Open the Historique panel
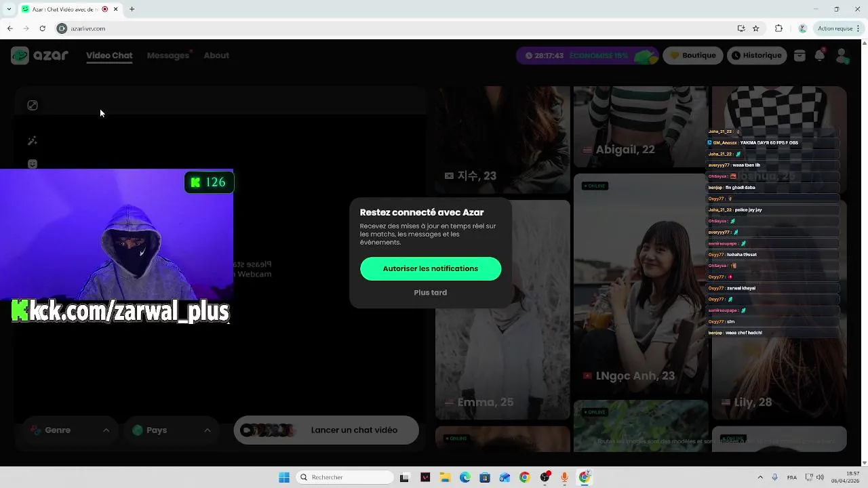Image resolution: width=868 pixels, height=488 pixels. click(757, 56)
